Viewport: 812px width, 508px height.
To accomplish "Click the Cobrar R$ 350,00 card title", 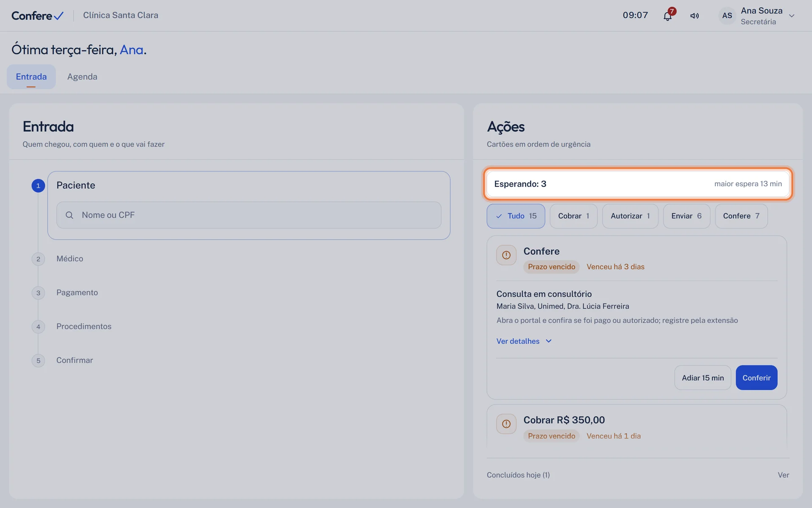I will [564, 420].
